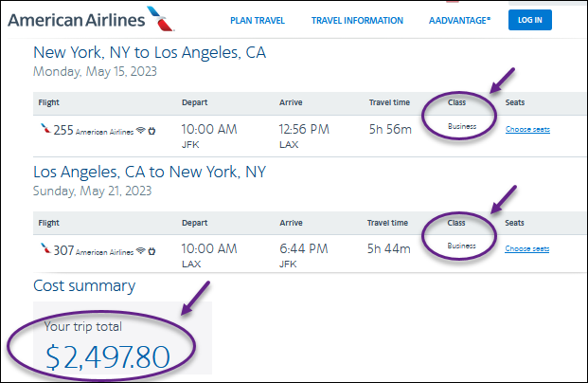Click the airline tail icon beside flight 255
Screen dimensions: 588x383
45,128
